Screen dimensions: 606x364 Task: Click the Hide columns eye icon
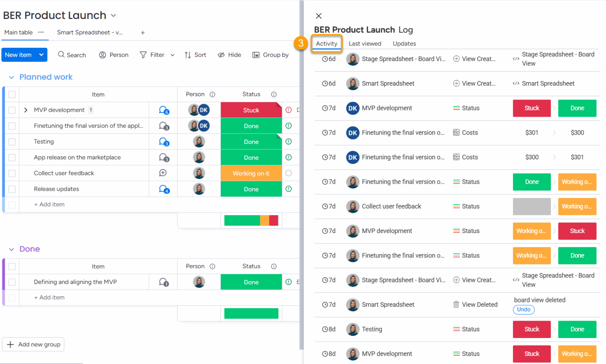[x=221, y=55]
